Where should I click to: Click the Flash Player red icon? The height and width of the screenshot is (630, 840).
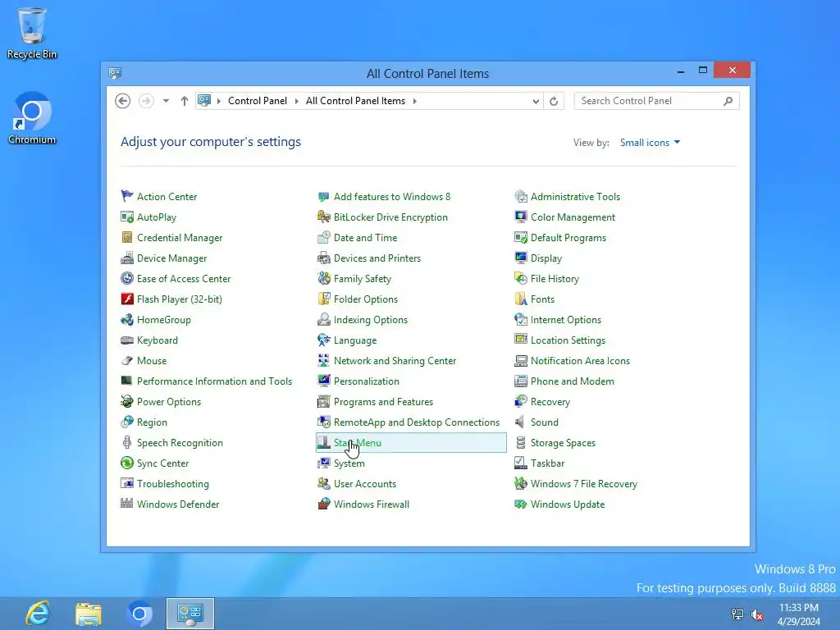127,299
